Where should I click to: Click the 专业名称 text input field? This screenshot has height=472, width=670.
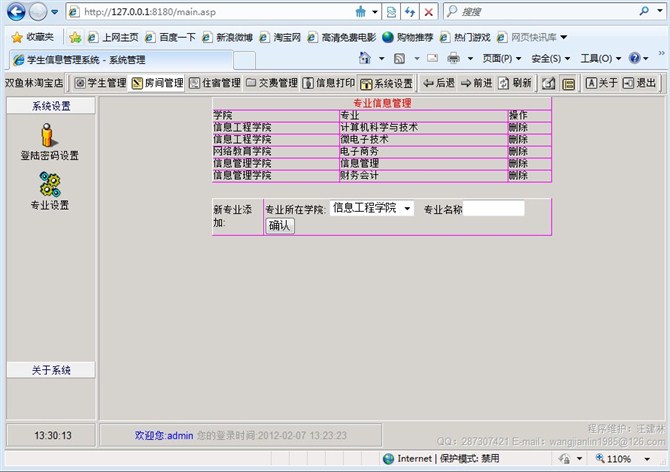pyautogui.click(x=494, y=208)
